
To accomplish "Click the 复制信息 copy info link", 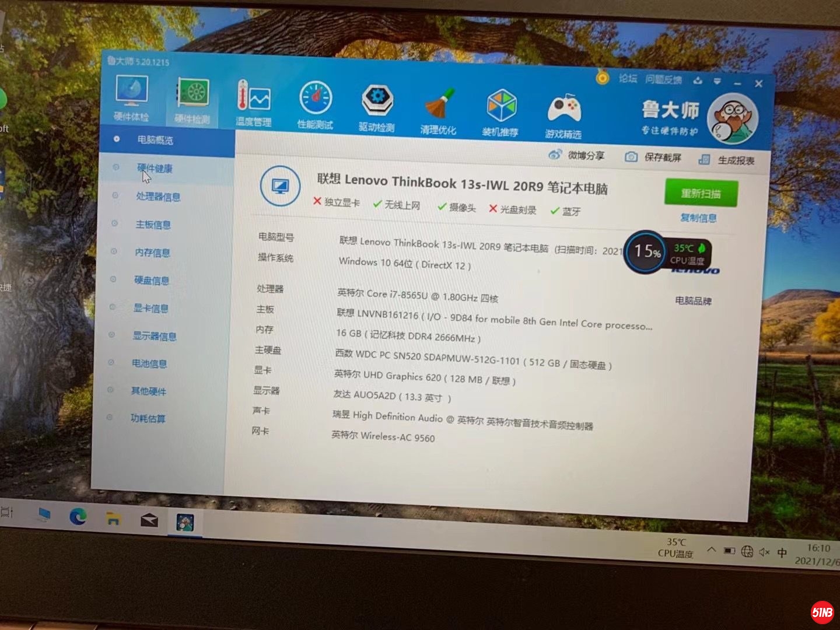I will tap(698, 218).
